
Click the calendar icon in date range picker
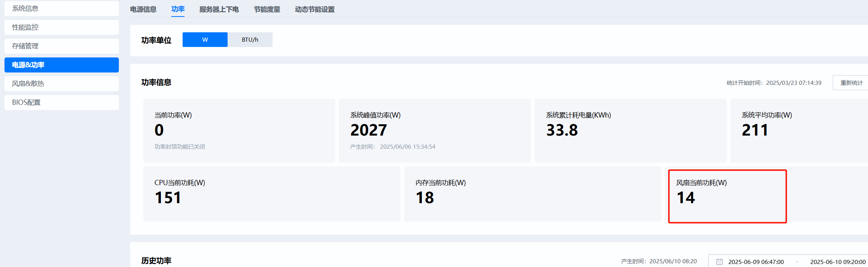[x=719, y=262]
